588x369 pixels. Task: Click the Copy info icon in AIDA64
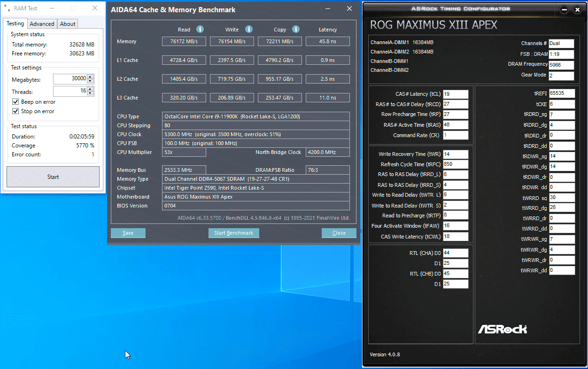(x=296, y=29)
